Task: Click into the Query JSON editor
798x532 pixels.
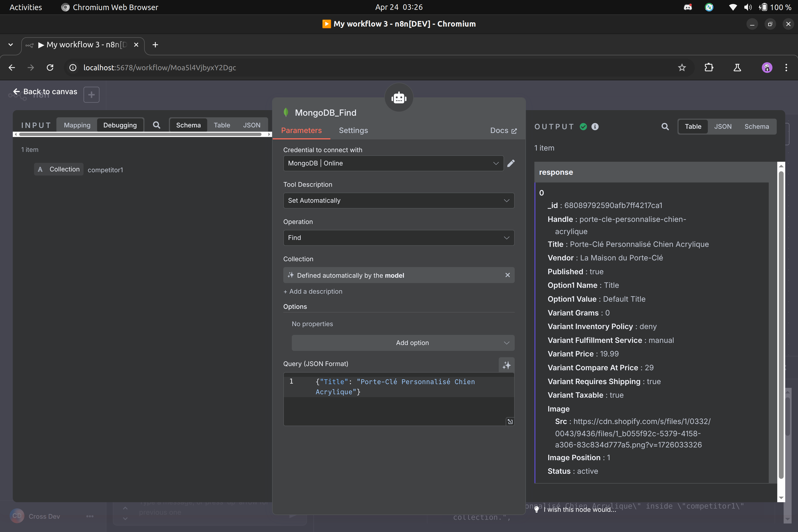Action: pos(399,399)
